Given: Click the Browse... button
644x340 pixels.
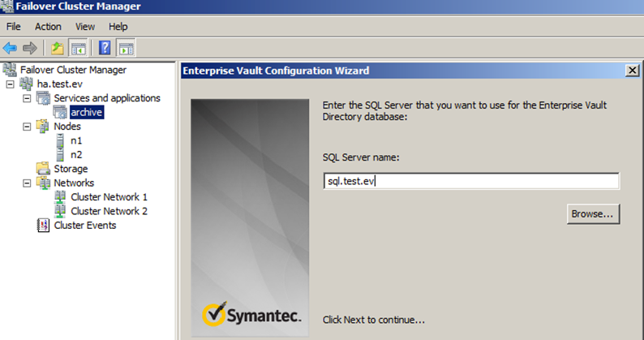Looking at the screenshot, I should [593, 213].
